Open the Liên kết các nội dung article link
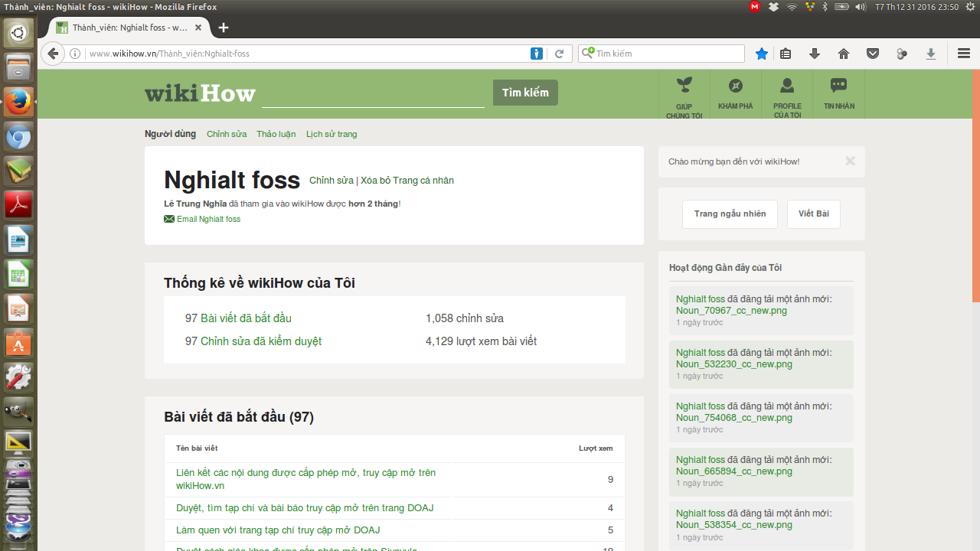This screenshot has height=551, width=980. (x=306, y=479)
